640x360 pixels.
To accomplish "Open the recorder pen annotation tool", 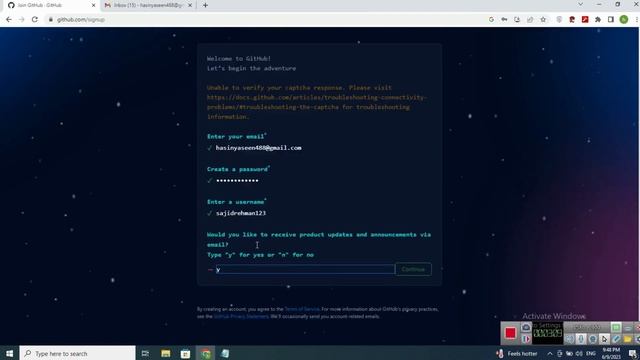I will [616, 339].
